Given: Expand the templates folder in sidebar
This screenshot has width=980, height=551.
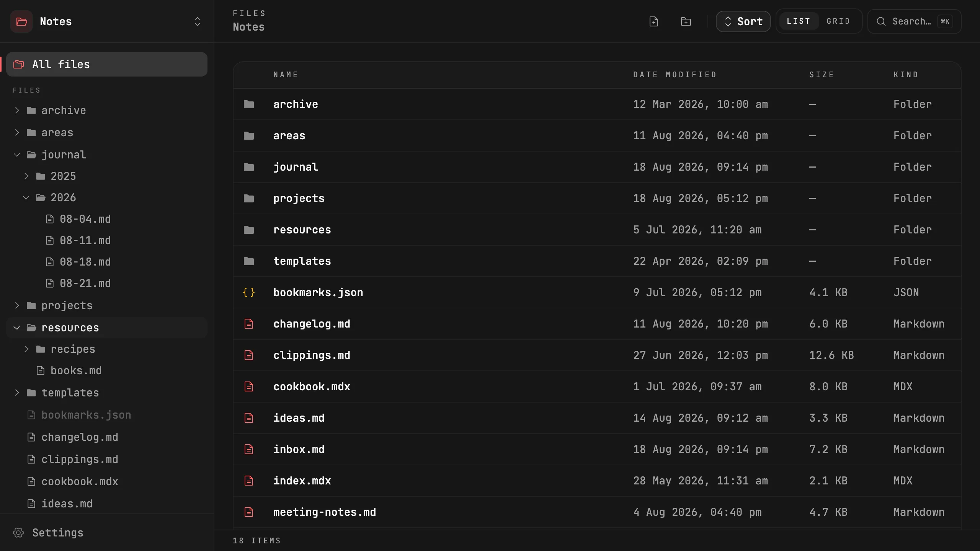Looking at the screenshot, I should coord(17,393).
